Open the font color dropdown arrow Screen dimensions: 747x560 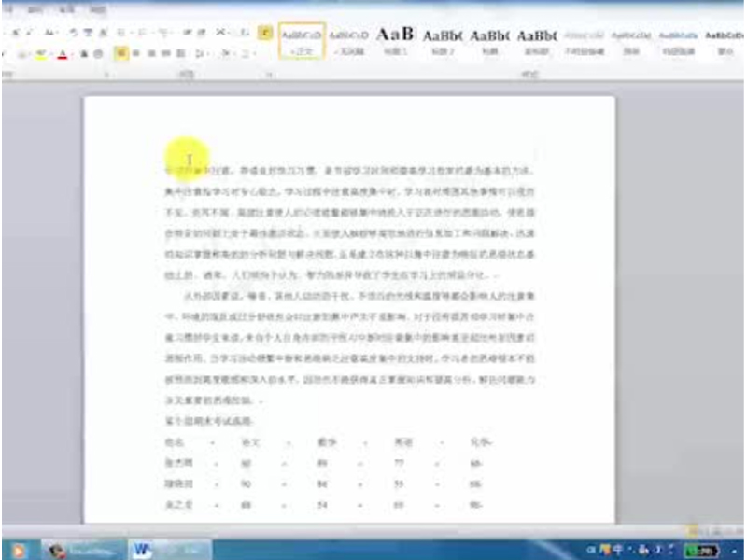pos(71,54)
